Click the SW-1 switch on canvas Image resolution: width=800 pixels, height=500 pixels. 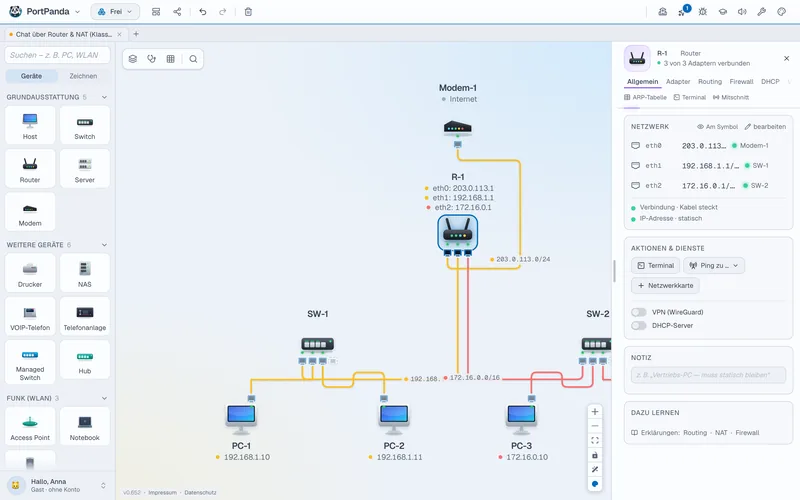coord(317,345)
